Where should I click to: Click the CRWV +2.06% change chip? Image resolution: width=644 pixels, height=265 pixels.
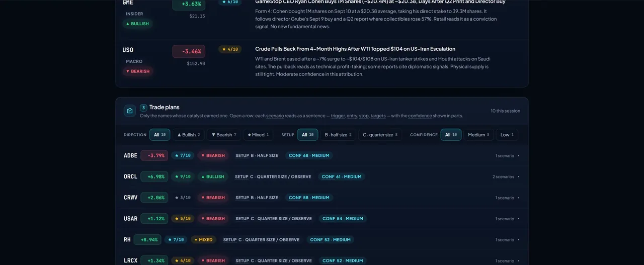154,198
